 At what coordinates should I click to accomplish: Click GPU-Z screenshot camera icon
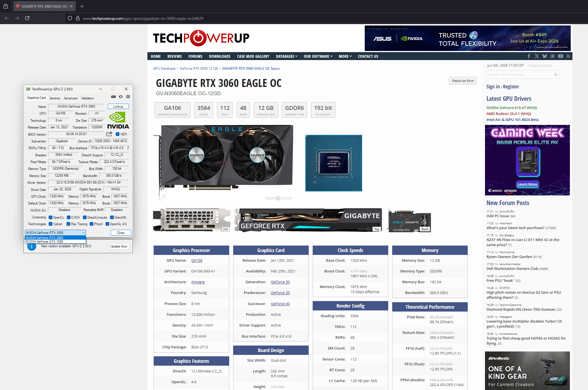coord(113,97)
